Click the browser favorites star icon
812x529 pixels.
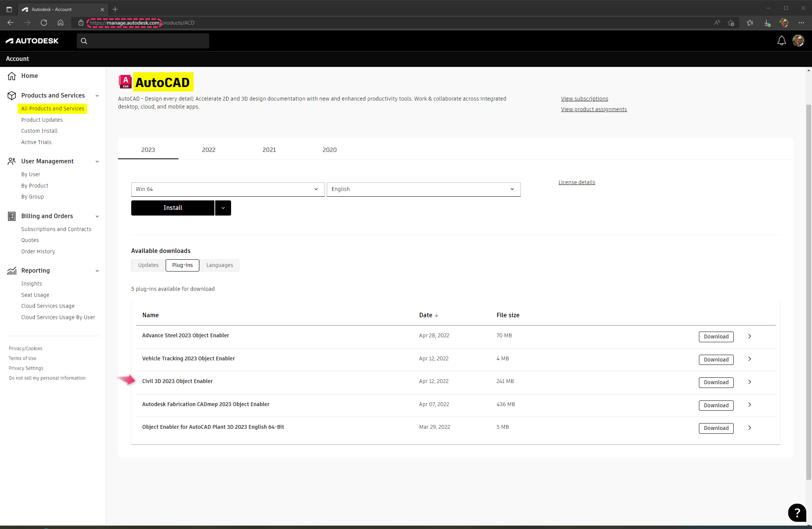[750, 23]
